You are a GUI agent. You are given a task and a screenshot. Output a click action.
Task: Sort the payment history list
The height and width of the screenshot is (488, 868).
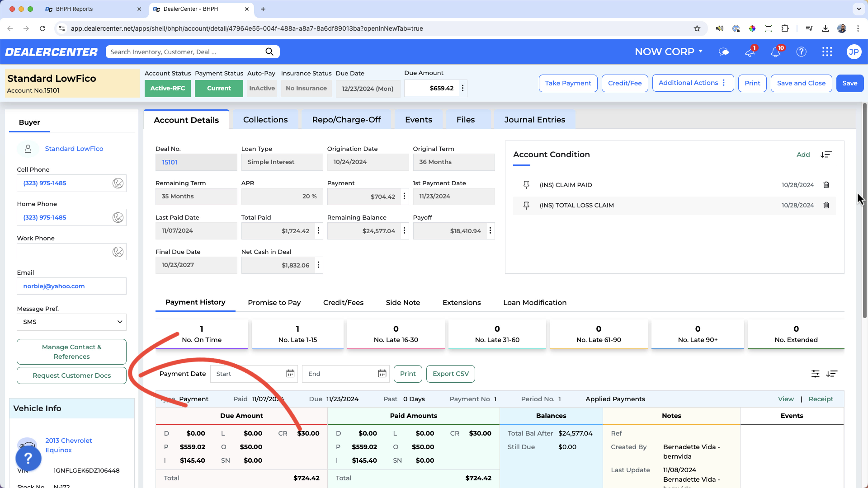(x=832, y=374)
